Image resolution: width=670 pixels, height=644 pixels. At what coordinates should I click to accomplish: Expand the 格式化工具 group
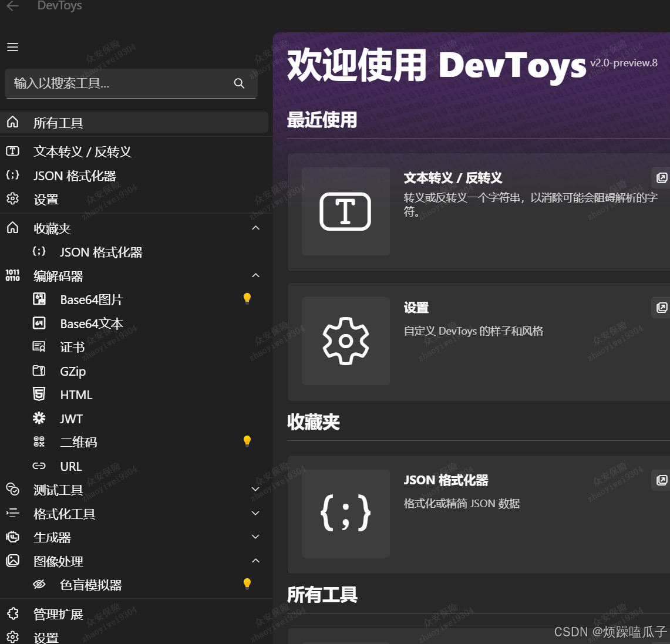tap(255, 513)
